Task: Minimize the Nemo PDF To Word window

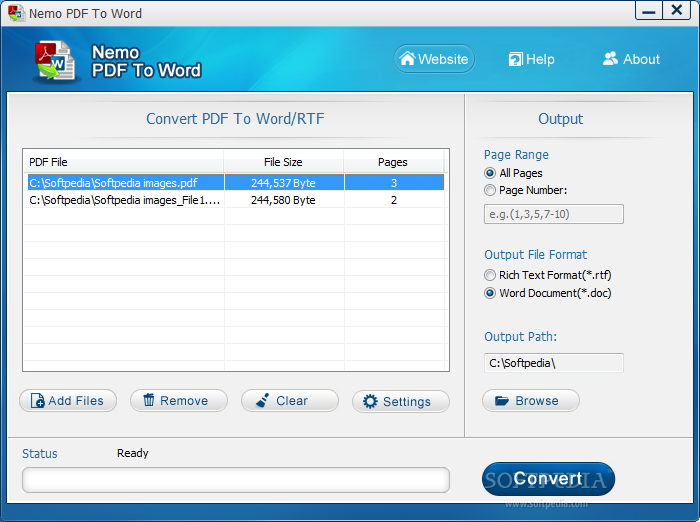Action: click(648, 11)
